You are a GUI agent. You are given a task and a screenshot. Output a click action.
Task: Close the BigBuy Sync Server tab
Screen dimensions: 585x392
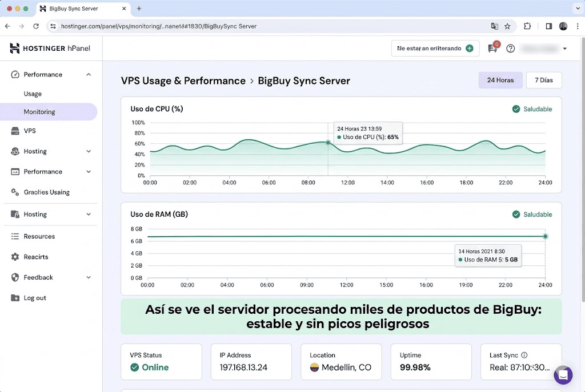click(124, 8)
